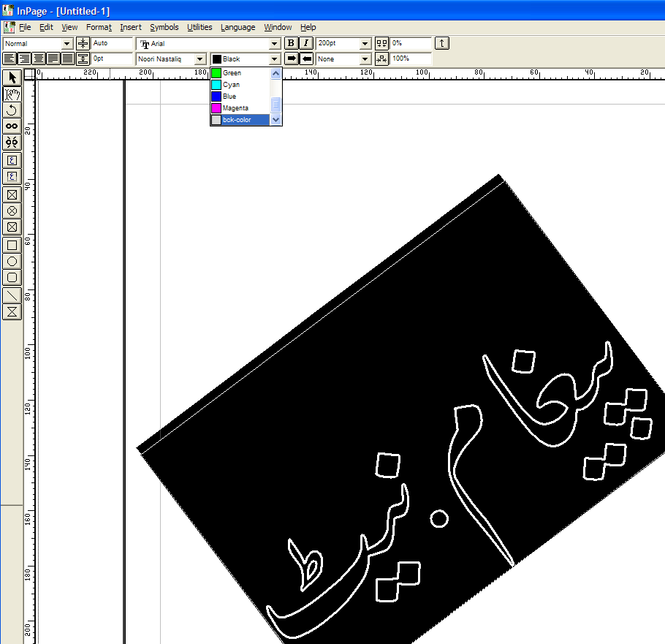Open the Utilities menu
The image size is (665, 644).
point(199,27)
